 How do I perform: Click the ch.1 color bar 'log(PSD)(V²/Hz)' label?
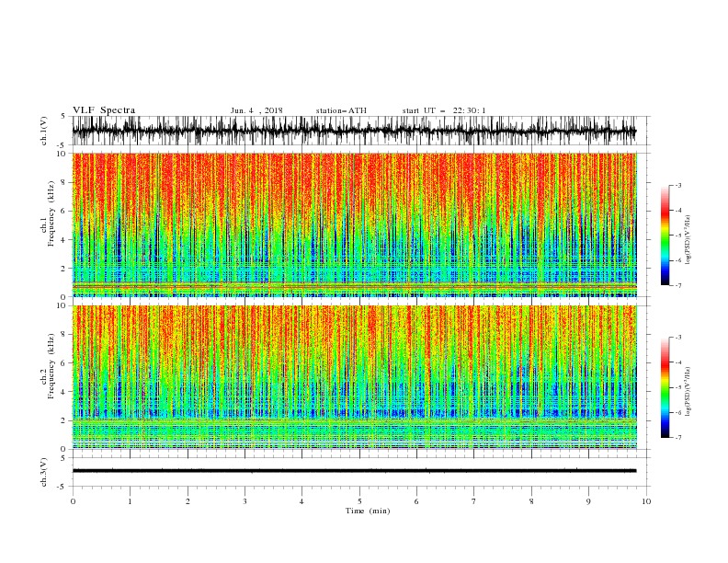pos(688,240)
